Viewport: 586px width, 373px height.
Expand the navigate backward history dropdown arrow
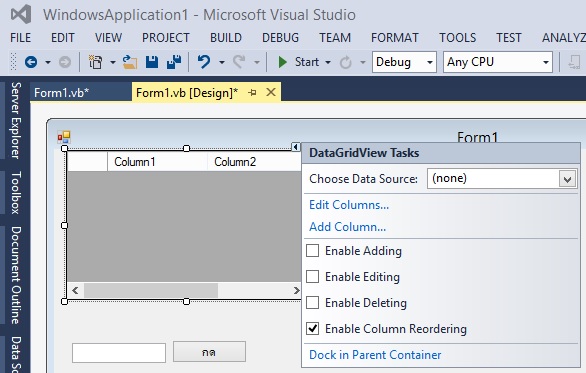[48, 62]
